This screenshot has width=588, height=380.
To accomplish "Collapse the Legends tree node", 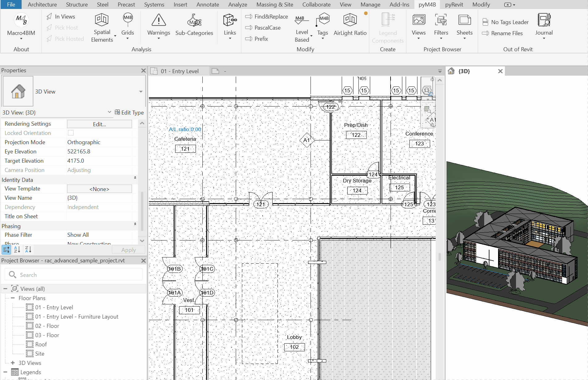I will [x=5, y=372].
